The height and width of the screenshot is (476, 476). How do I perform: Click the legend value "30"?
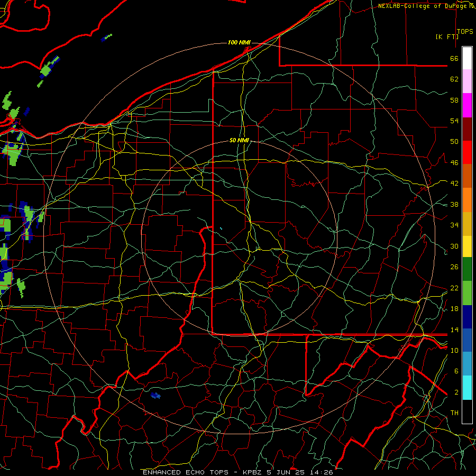[x=454, y=246]
